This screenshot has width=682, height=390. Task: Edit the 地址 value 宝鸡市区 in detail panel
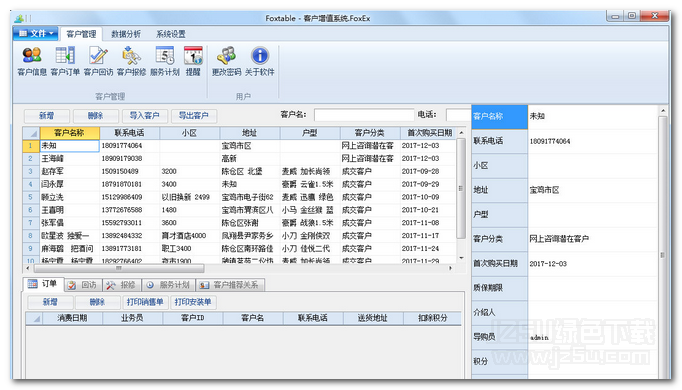point(592,190)
